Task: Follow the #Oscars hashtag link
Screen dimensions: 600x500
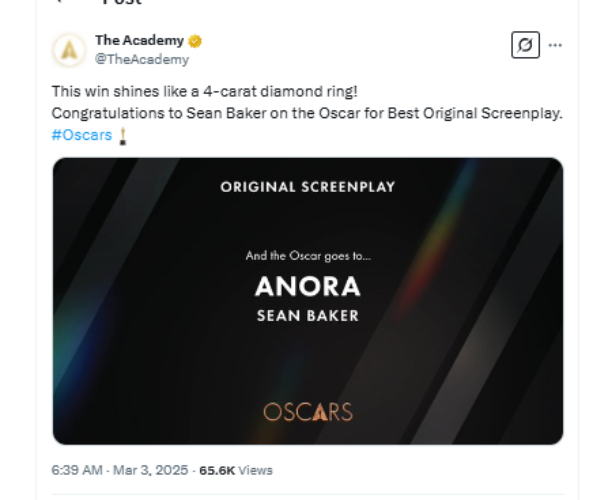Action: click(x=81, y=135)
